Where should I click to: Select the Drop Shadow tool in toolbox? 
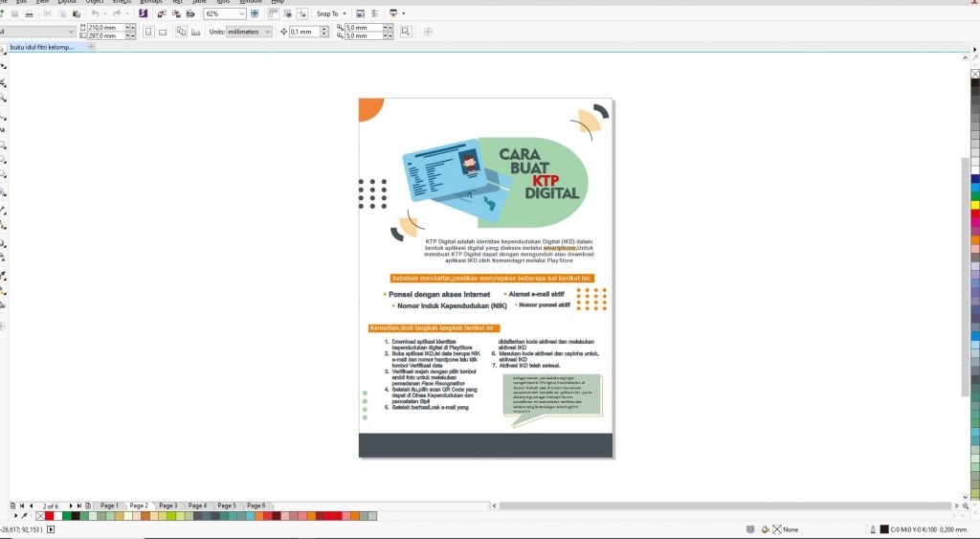(x=3, y=243)
